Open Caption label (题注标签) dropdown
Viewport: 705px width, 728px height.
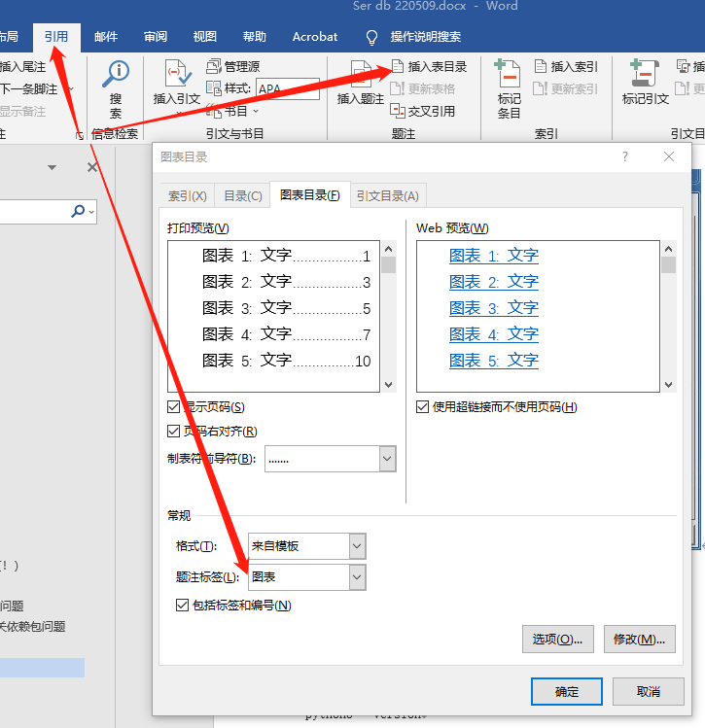[x=357, y=577]
